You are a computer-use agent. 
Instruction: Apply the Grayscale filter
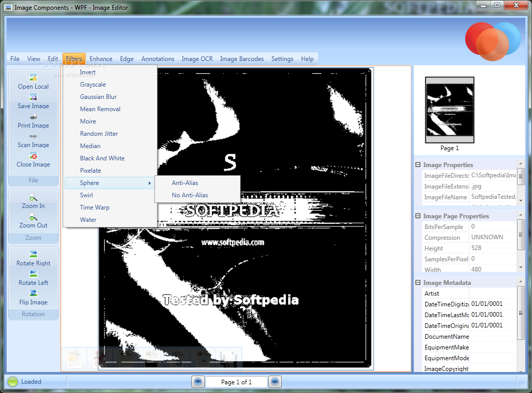pyautogui.click(x=110, y=85)
